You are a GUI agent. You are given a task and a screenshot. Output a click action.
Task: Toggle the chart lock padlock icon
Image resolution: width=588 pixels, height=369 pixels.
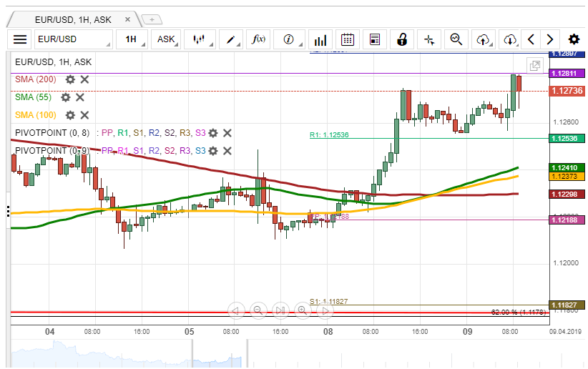[x=402, y=39]
